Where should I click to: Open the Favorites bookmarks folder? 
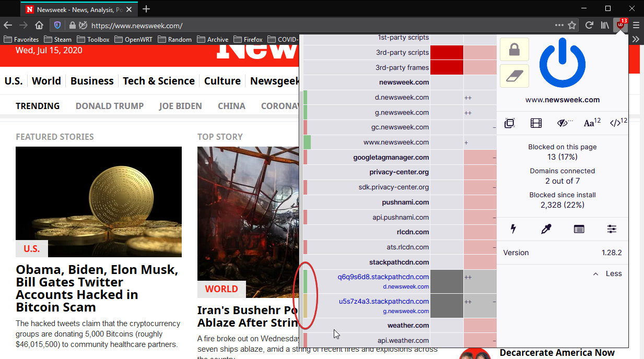(x=21, y=39)
